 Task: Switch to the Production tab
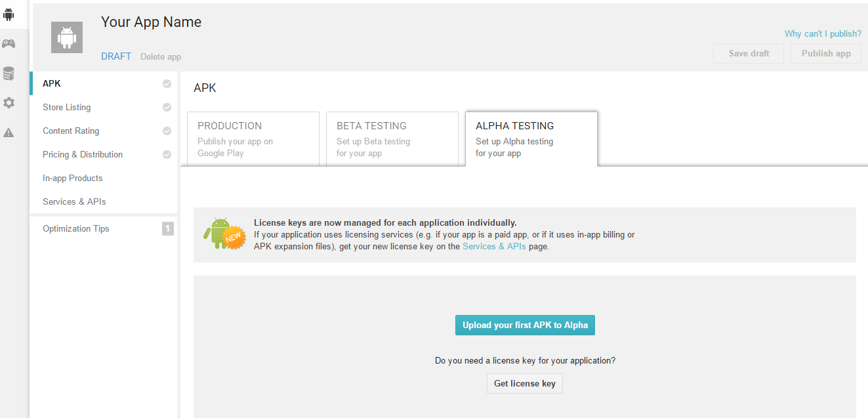pyautogui.click(x=253, y=138)
